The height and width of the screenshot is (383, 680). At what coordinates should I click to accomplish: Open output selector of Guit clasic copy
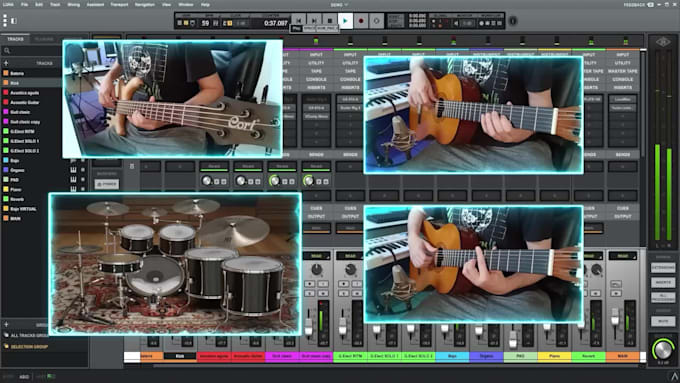316,228
